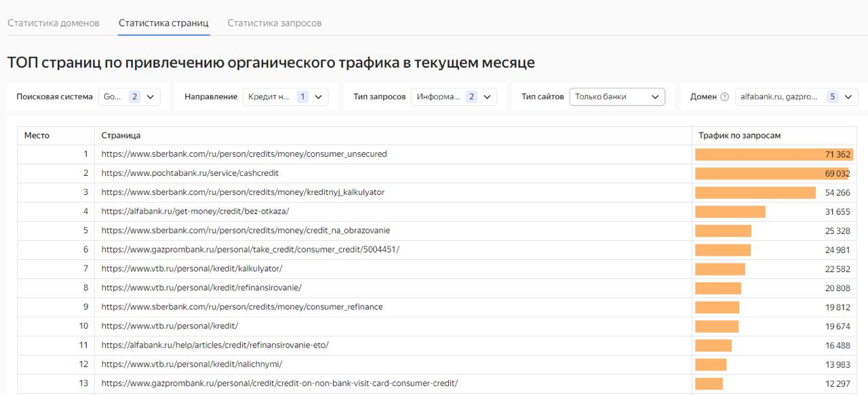This screenshot has width=868, height=395.
Task: Click the traffic bar showing 69 032
Action: pos(772,173)
